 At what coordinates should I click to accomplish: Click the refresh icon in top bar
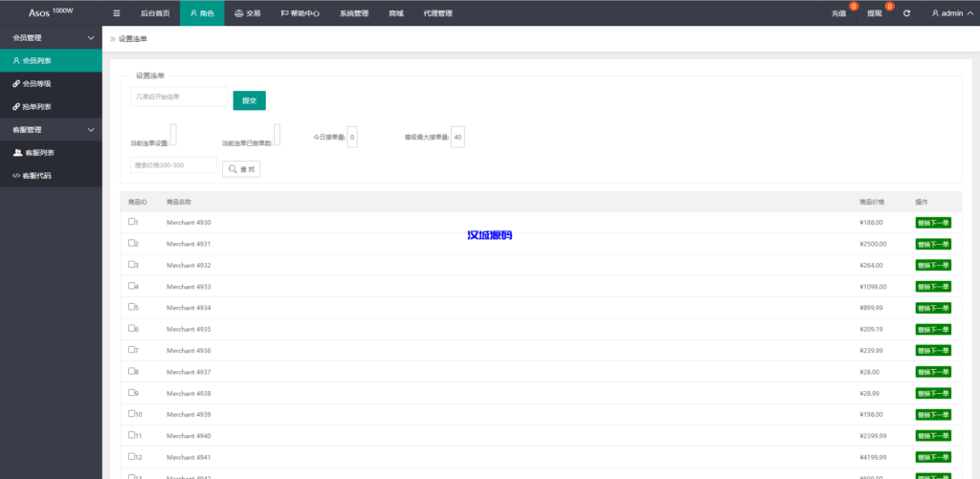906,13
